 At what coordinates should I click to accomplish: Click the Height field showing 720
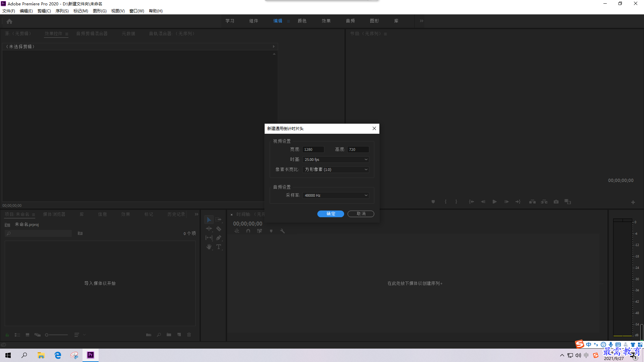(358, 149)
